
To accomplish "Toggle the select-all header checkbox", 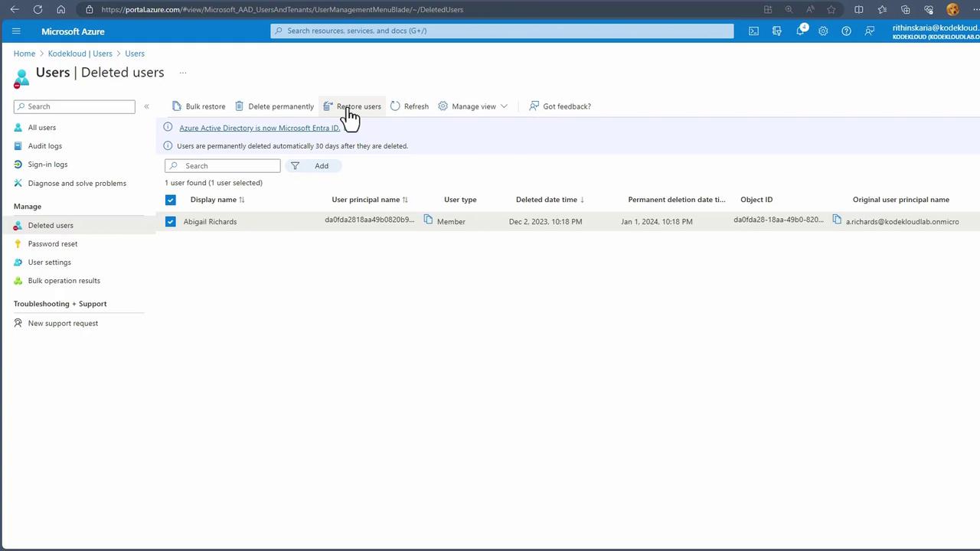I will point(170,200).
